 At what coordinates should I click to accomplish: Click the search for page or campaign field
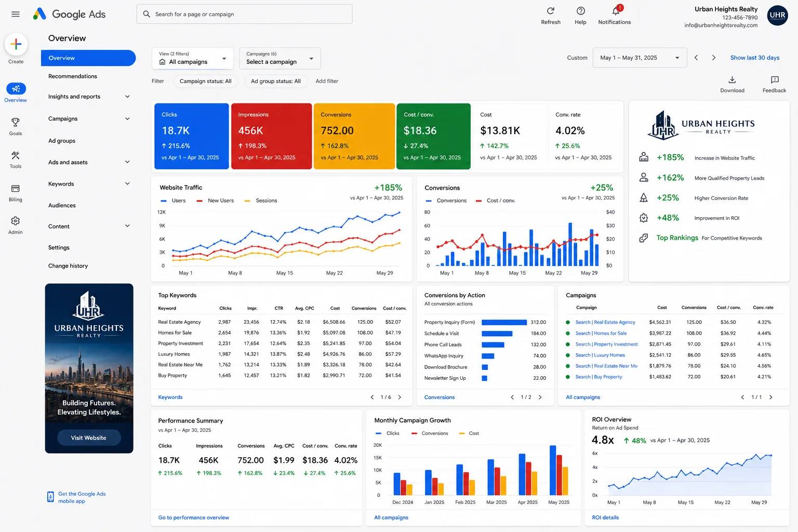[x=245, y=14]
